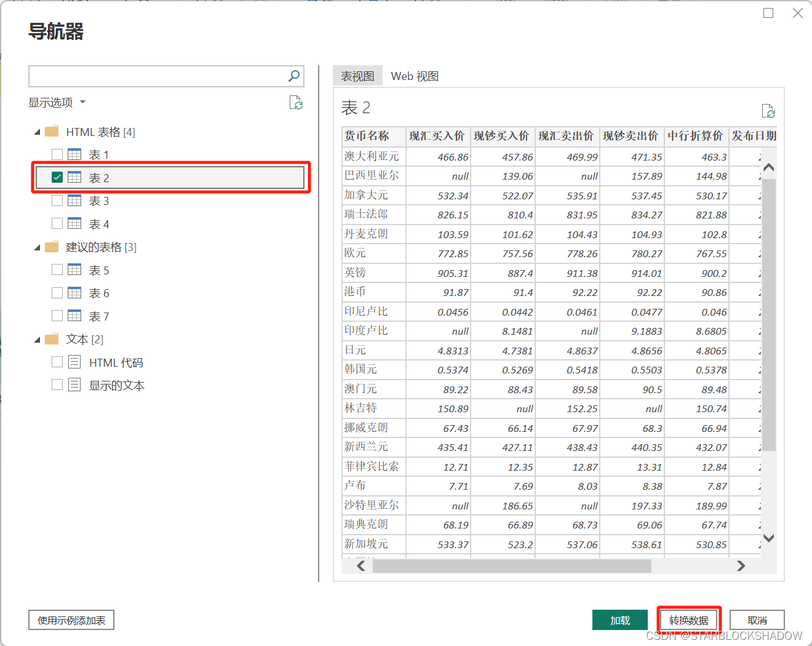812x646 pixels.
Task: Switch to the 表视图 tab
Action: [357, 76]
